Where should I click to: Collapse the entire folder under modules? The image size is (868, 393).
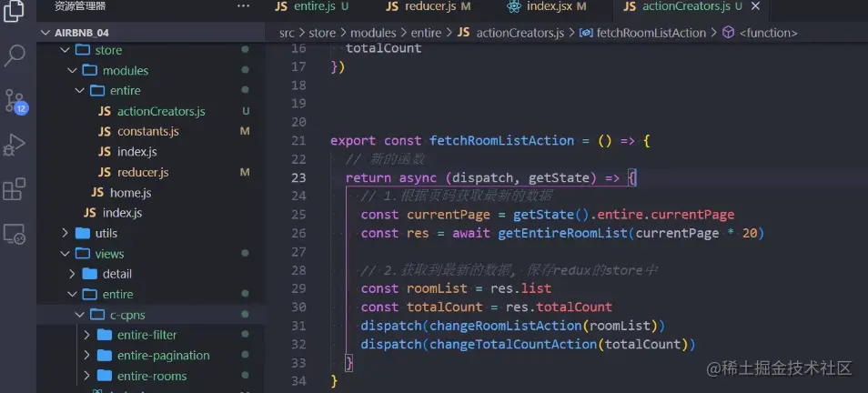click(x=80, y=90)
